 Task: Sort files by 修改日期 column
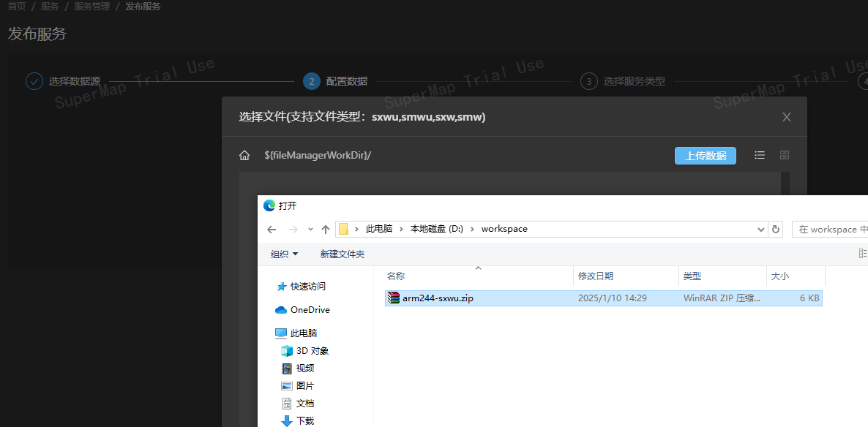click(596, 276)
